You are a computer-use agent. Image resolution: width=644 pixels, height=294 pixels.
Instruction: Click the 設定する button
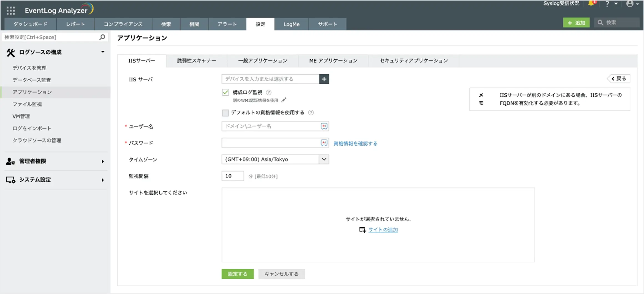(x=238, y=274)
